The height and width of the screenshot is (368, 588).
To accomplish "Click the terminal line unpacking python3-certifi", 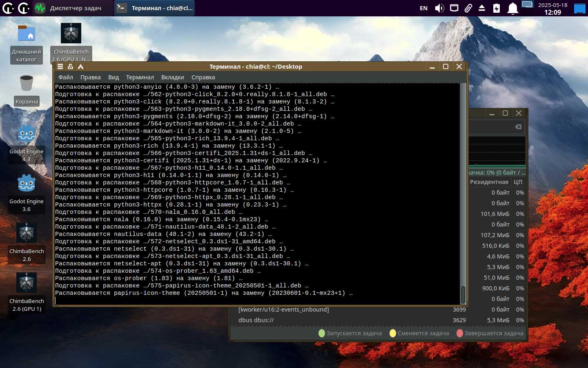I will pos(191,161).
